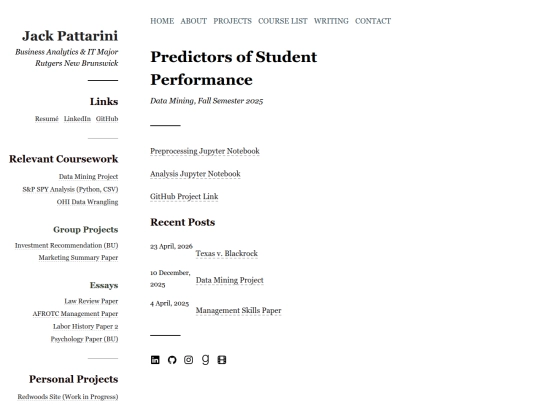Select WRITING in the top navigation

[x=331, y=21]
